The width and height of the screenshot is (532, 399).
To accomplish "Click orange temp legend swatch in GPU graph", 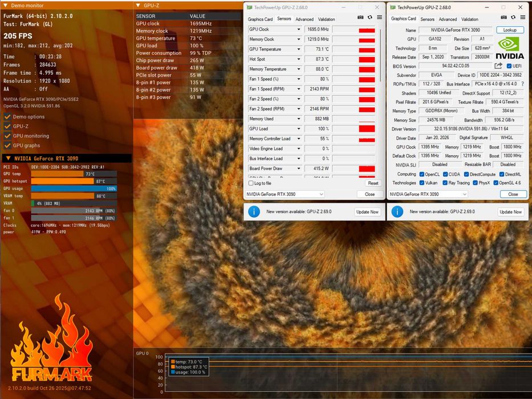I will [173, 362].
